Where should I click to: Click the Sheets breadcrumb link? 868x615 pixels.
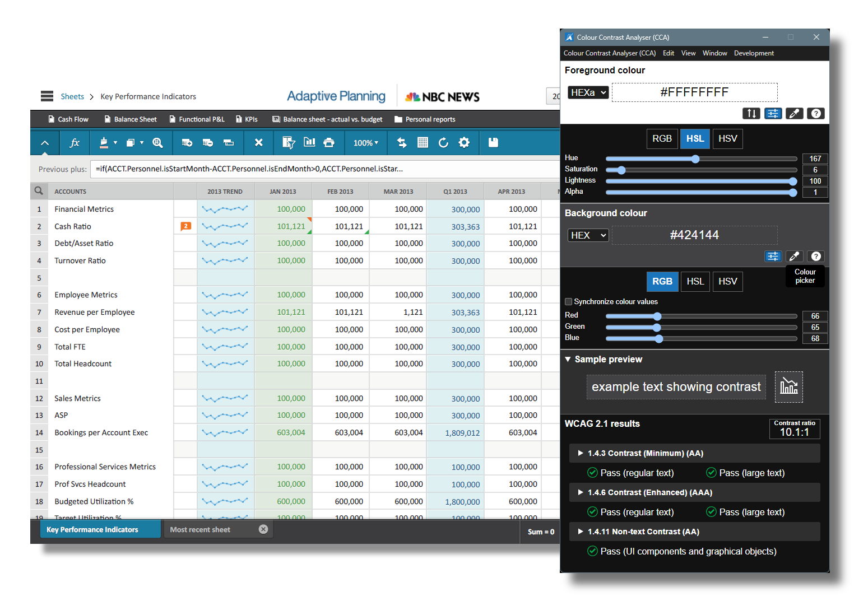coord(72,96)
